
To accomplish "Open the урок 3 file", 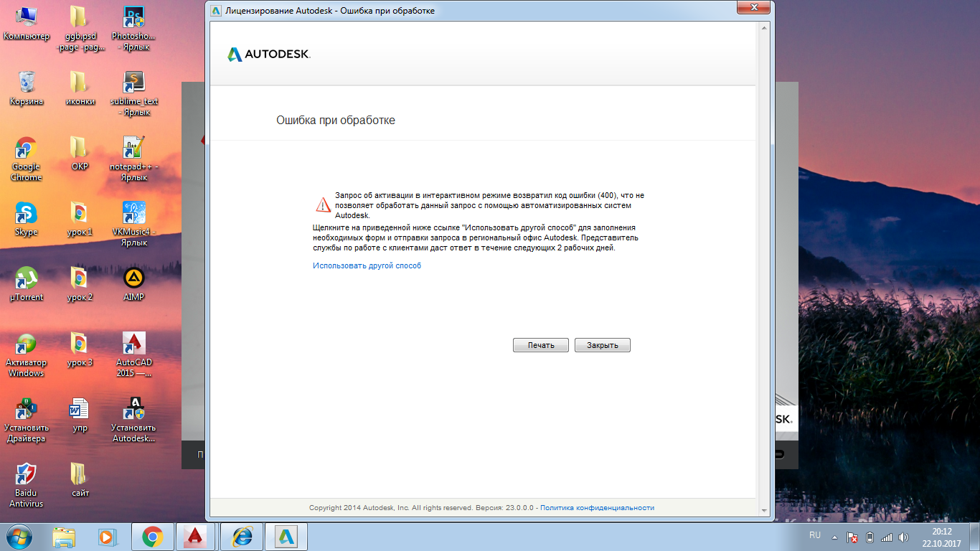I will point(80,349).
